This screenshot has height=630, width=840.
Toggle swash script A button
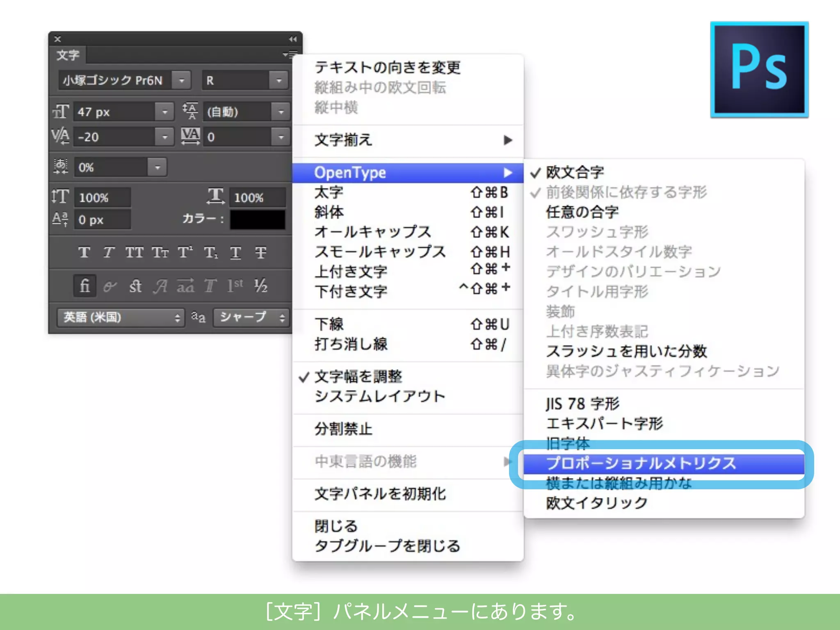(160, 285)
